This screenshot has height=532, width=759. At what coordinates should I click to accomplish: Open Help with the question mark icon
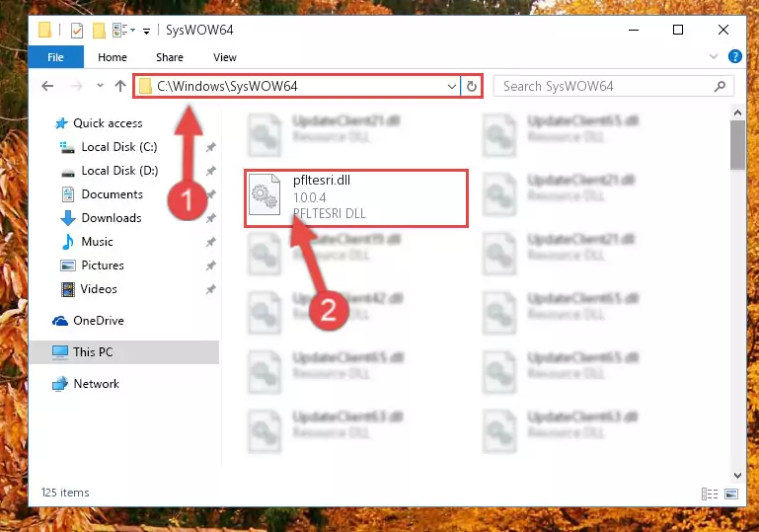click(x=734, y=56)
